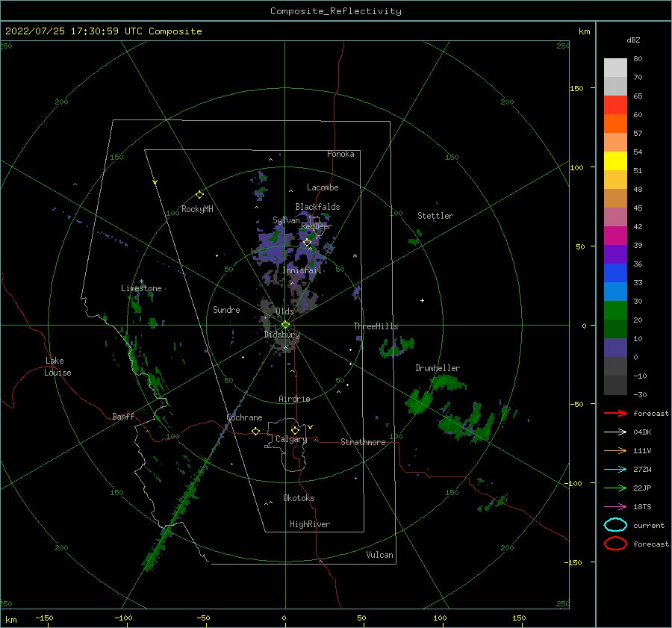Select the 36 dBZ purple color swatch
The width and height of the screenshot is (672, 628).
pyautogui.click(x=615, y=254)
